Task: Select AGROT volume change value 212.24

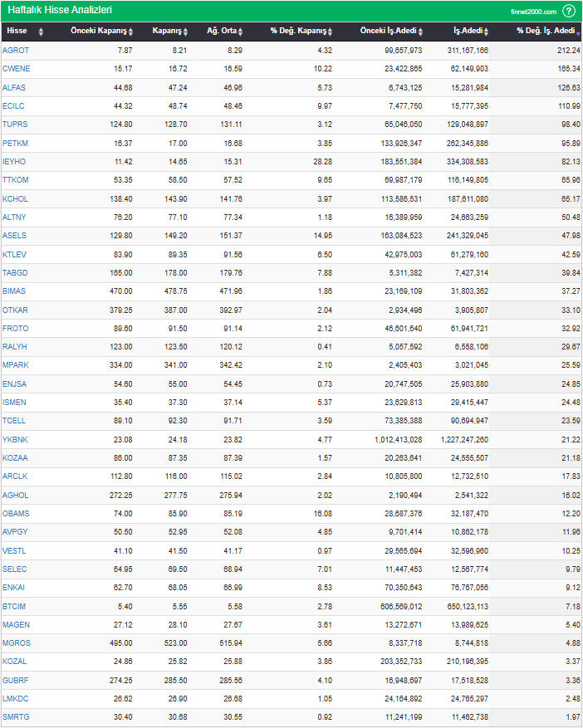Action: pos(569,50)
